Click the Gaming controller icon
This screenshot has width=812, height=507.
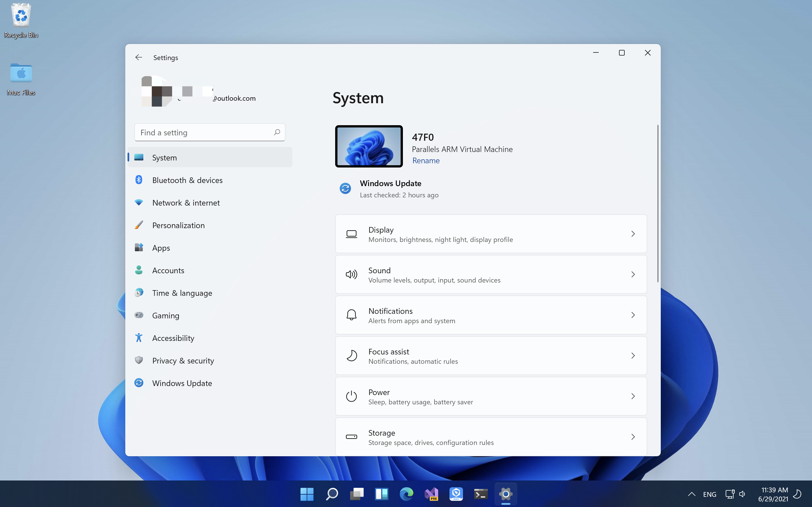[139, 315]
